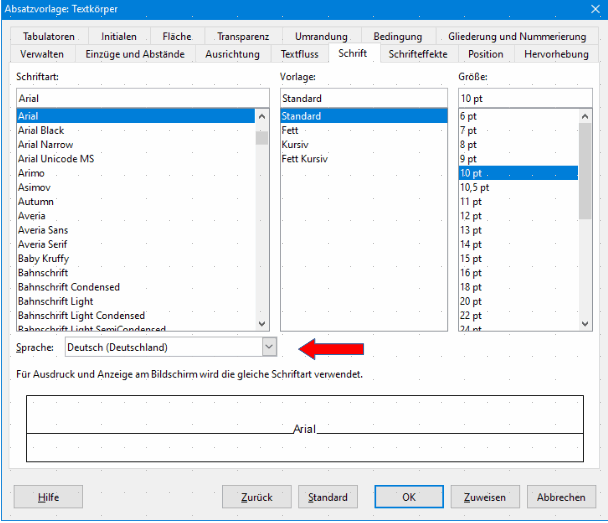Select 18 pt font size
The height and width of the screenshot is (523, 608).
[518, 287]
